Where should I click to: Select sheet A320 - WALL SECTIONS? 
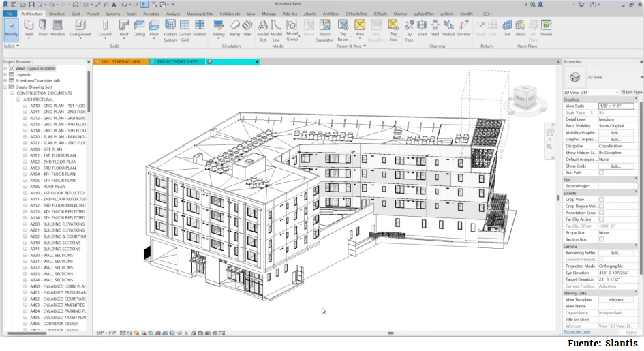51,256
